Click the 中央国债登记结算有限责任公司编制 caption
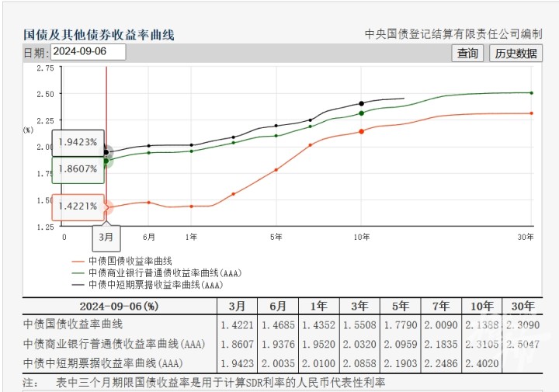The width and height of the screenshot is (559, 392). pos(453,34)
